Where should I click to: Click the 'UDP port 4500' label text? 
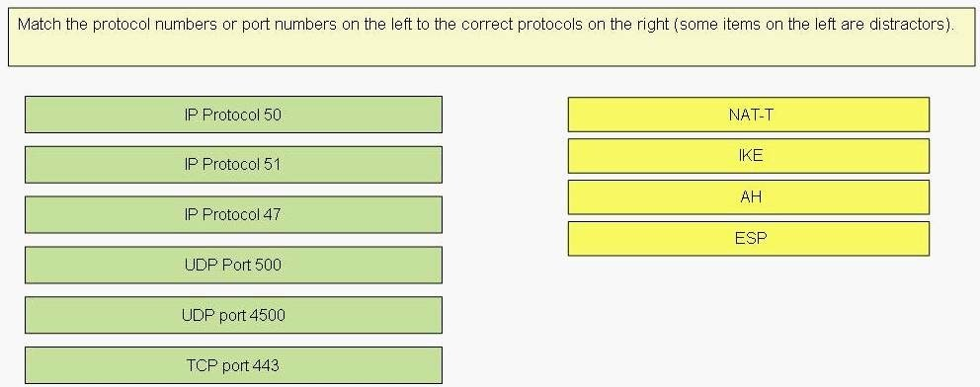click(233, 315)
